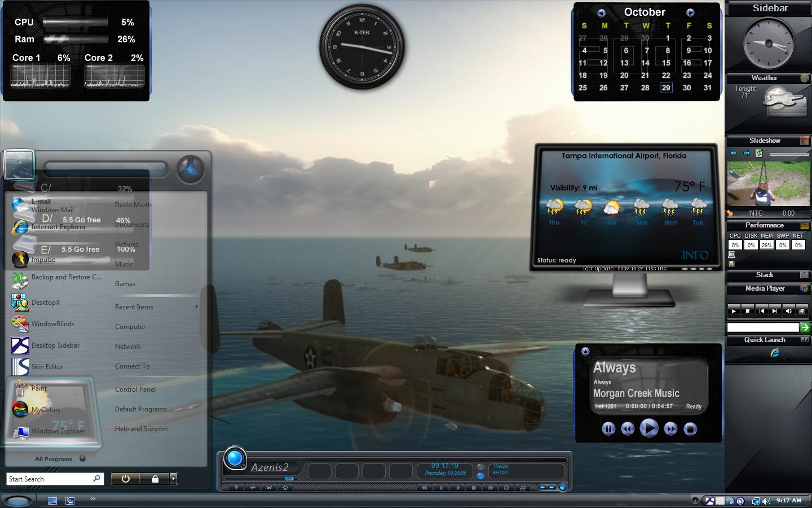Expand Recent Items submenu arrow
The width and height of the screenshot is (812, 508).
pyautogui.click(x=196, y=306)
